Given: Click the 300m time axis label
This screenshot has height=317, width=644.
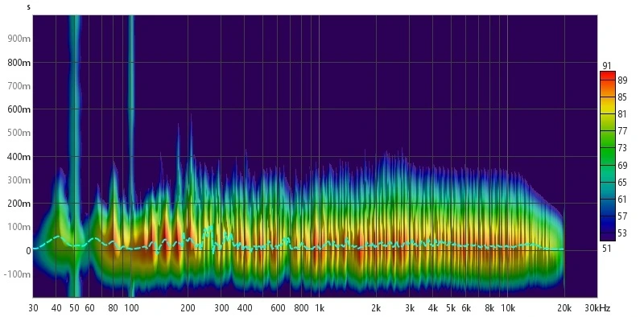Looking at the screenshot, I should coord(19,180).
